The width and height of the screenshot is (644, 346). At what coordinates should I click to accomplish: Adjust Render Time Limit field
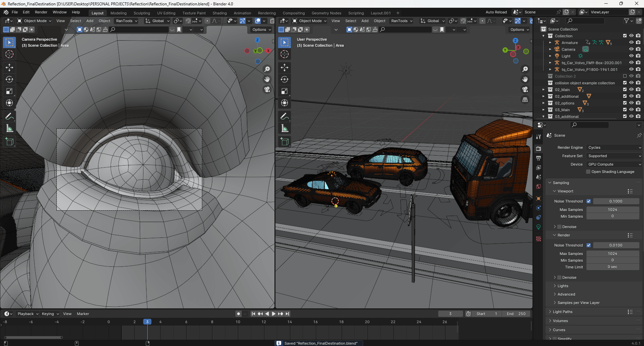coord(612,267)
